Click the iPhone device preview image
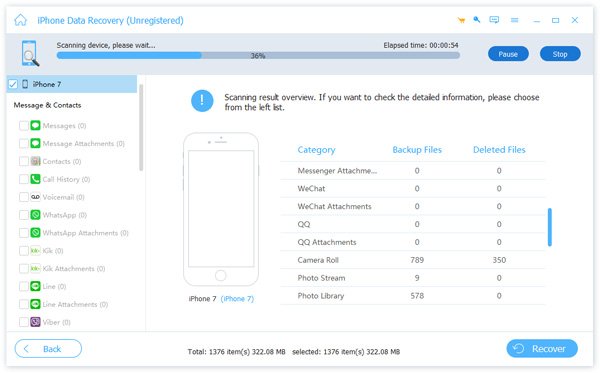This screenshot has height=373, width=600. [x=221, y=209]
